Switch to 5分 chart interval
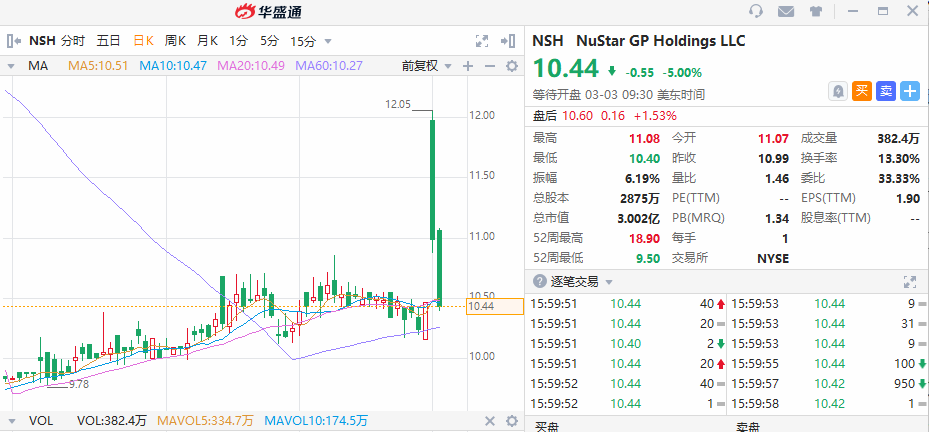The width and height of the screenshot is (929, 432). pyautogui.click(x=269, y=41)
